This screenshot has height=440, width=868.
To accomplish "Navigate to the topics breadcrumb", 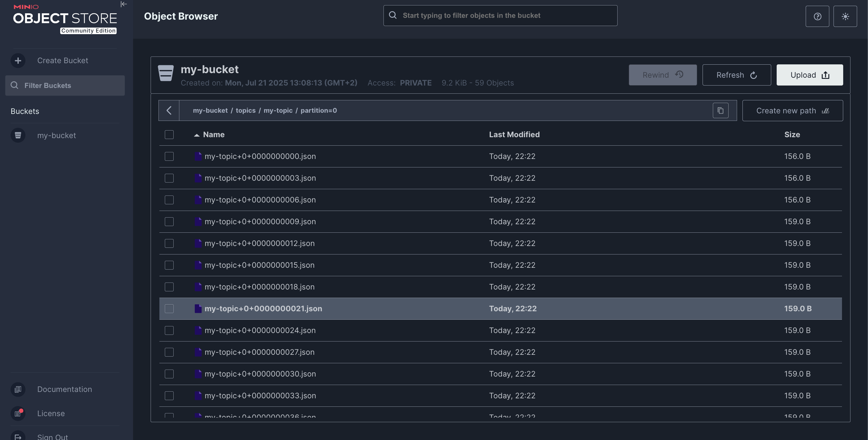I will (245, 110).
